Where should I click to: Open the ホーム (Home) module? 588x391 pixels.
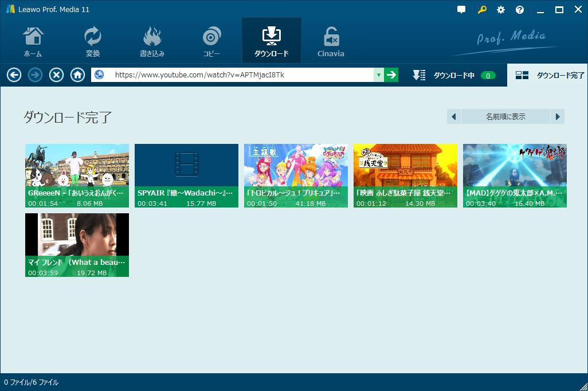[x=33, y=41]
